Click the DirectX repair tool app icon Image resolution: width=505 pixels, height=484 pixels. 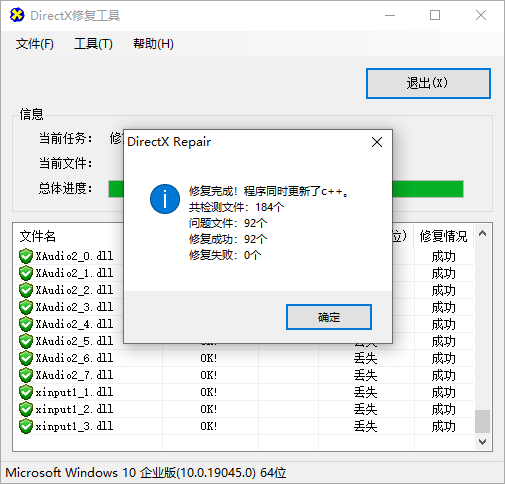17,15
